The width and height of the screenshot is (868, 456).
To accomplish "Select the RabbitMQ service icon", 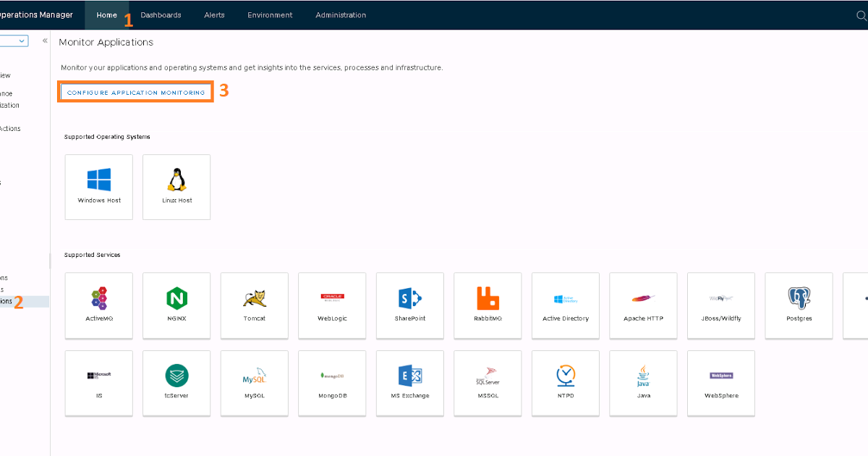I will pos(488,305).
